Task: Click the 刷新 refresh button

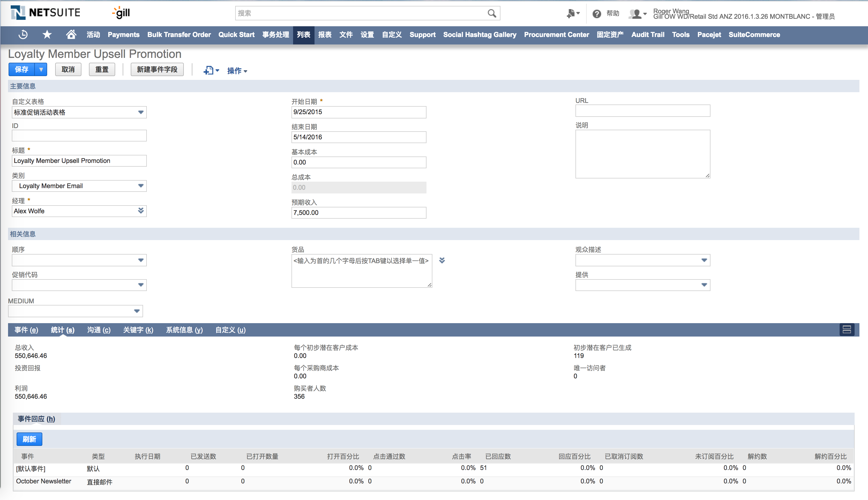Action: [29, 439]
